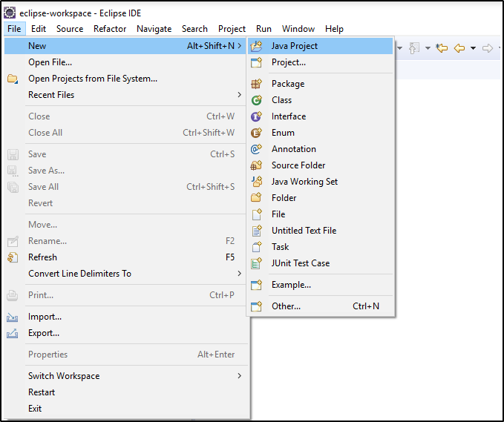Open the Edit menu
Screen dimensions: 504x422
pos(39,29)
